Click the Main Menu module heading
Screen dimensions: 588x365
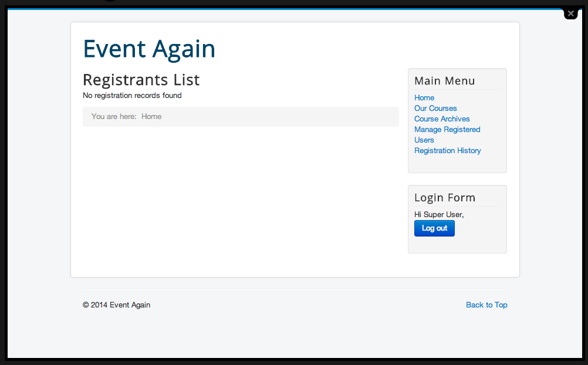(x=444, y=81)
